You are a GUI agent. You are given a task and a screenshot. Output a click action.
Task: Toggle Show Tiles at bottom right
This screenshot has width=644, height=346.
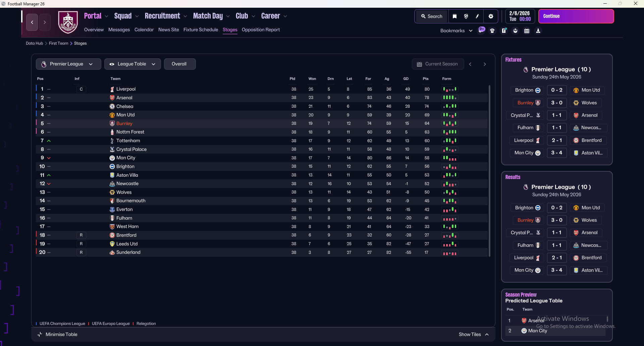[x=473, y=334]
